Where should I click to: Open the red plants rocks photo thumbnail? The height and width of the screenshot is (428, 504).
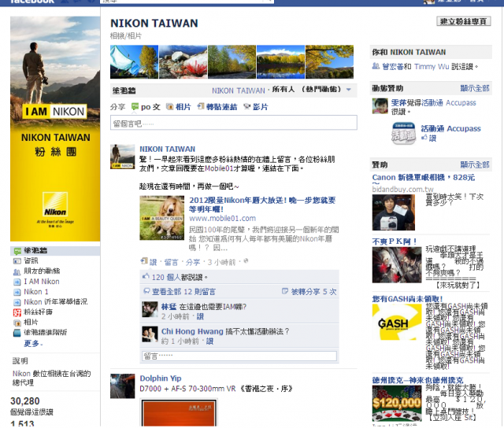(183, 61)
